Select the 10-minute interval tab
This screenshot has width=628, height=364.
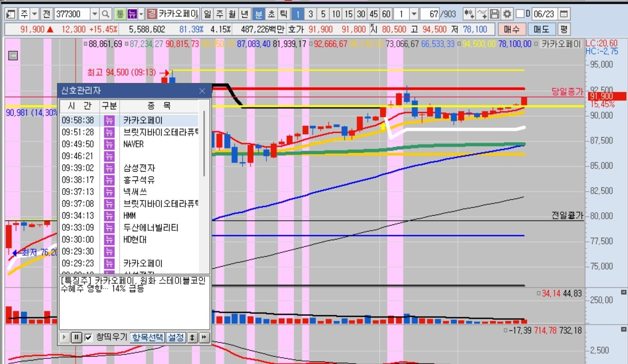click(x=336, y=14)
